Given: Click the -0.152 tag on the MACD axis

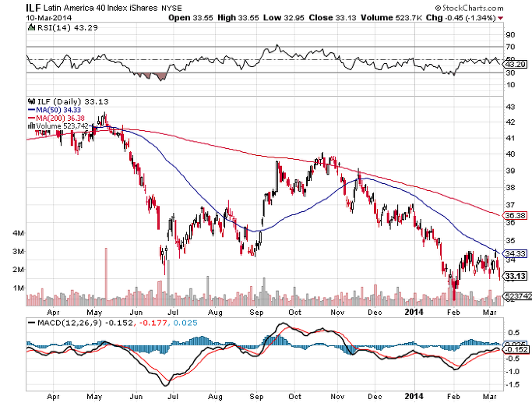Looking at the screenshot, I should [516, 350].
